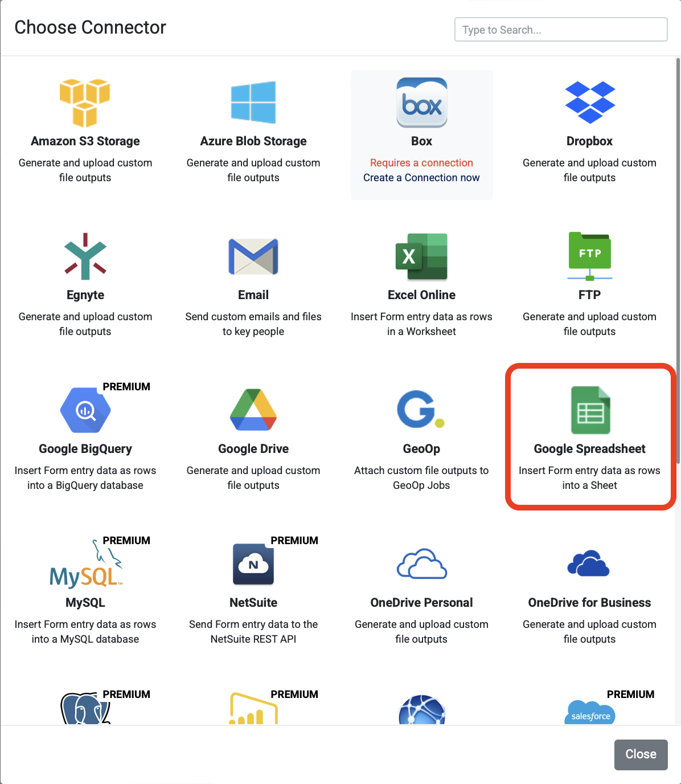681x784 pixels.
Task: Select the OneDrive Personal title
Action: (421, 603)
